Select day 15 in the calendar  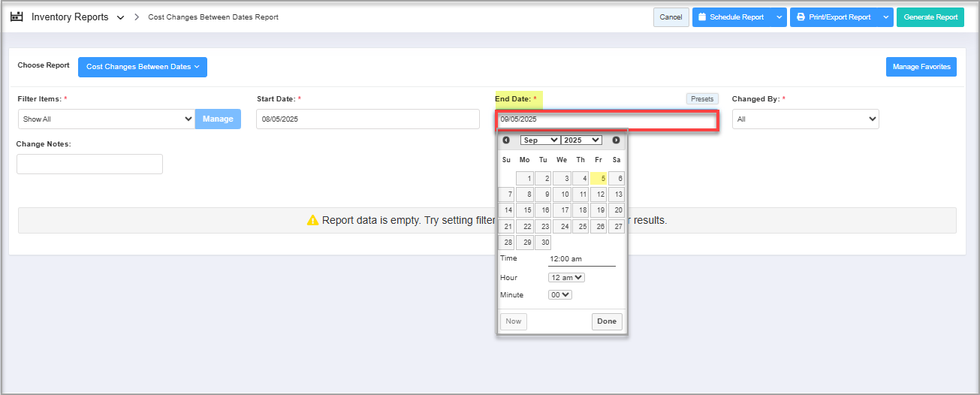(x=524, y=210)
